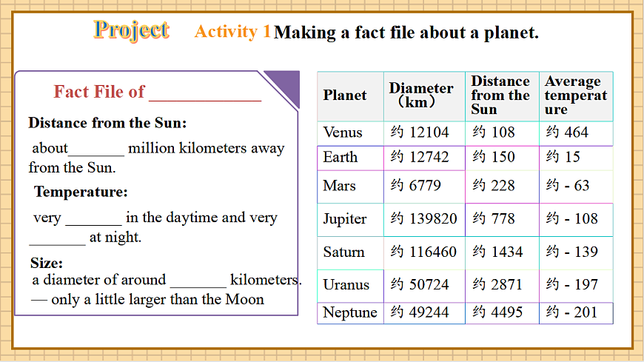This screenshot has width=644, height=362.
Task: Click the Project title logo text
Action: tap(132, 30)
